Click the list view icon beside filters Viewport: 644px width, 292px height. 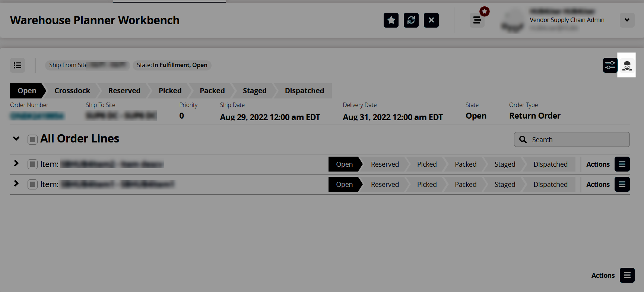tap(18, 65)
